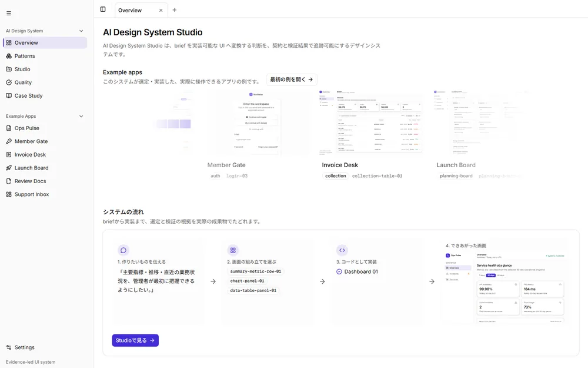Click the Studioで見る button
Image resolution: width=588 pixels, height=368 pixels.
pos(135,340)
